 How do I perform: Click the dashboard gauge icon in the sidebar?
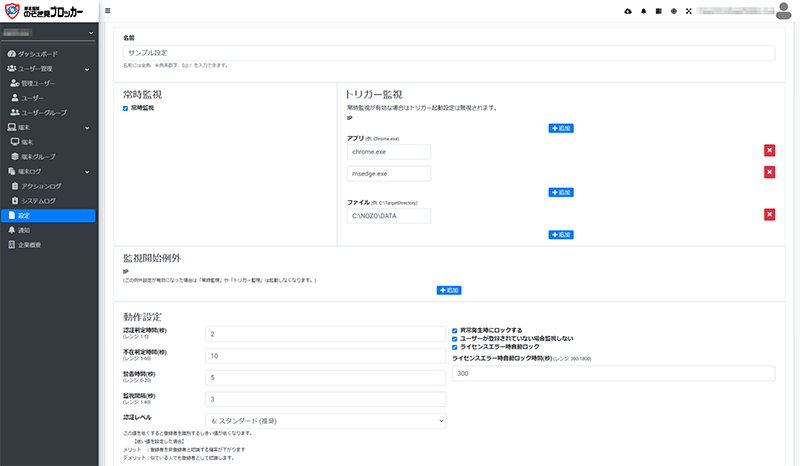(x=12, y=54)
